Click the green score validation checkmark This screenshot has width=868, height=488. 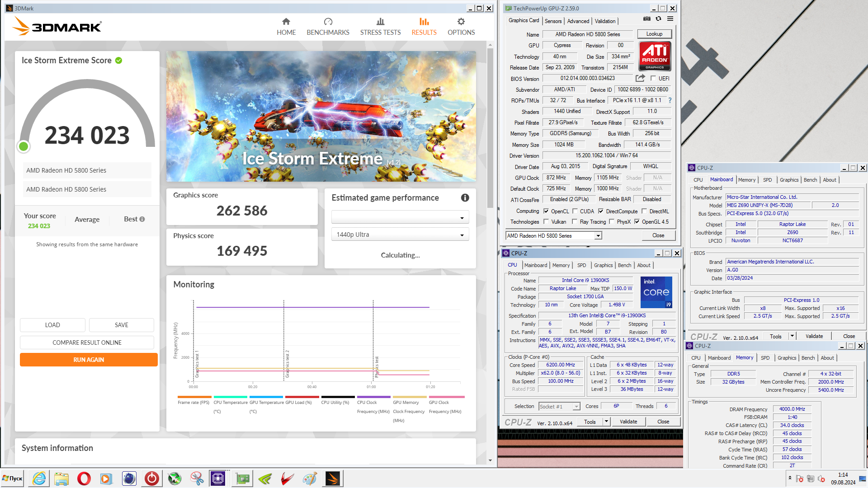click(118, 61)
